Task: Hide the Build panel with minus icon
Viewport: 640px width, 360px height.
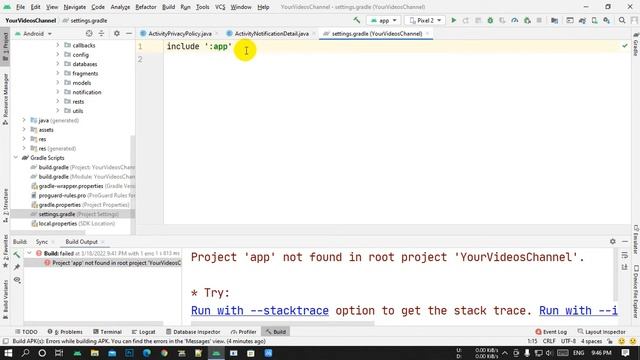Action: tap(625, 242)
